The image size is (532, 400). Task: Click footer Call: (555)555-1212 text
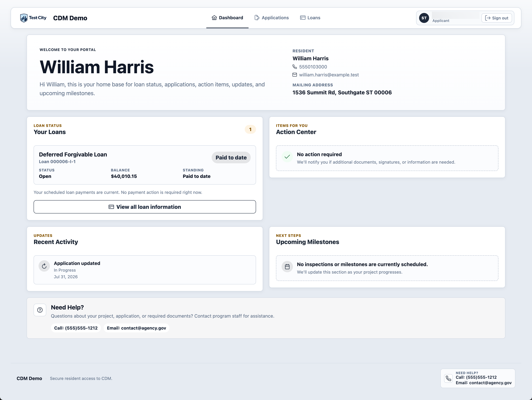point(476,377)
